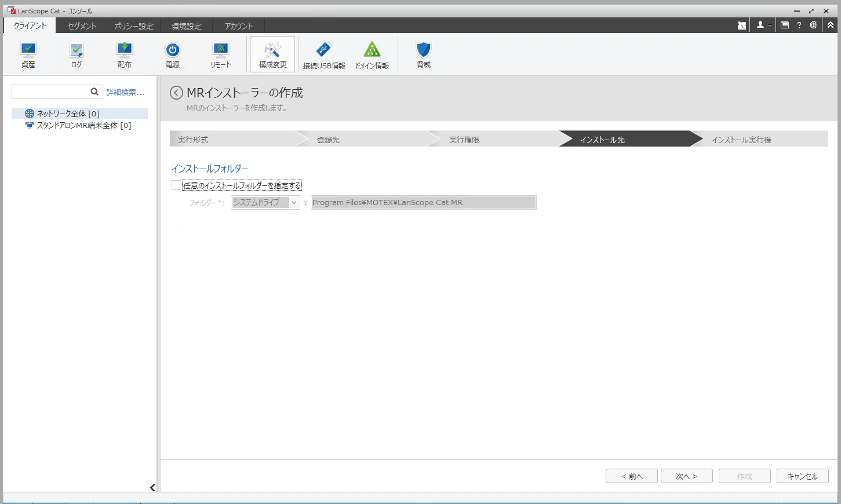The image size is (841, 504).
Task: Open the 接続USB情報 toolbar icon
Action: coord(324,55)
